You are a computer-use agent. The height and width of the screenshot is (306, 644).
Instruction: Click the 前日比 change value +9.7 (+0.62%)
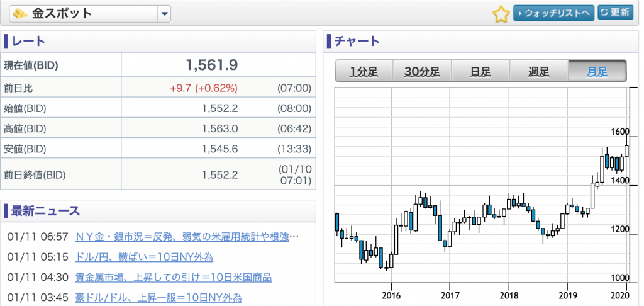pos(203,88)
